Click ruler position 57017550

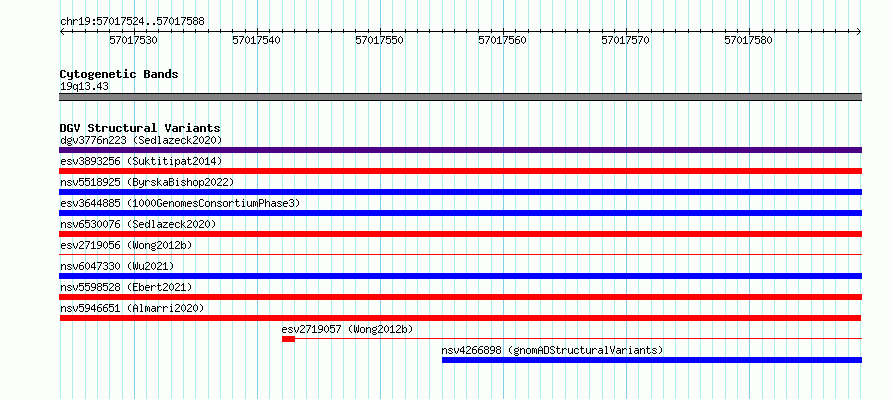(x=379, y=40)
